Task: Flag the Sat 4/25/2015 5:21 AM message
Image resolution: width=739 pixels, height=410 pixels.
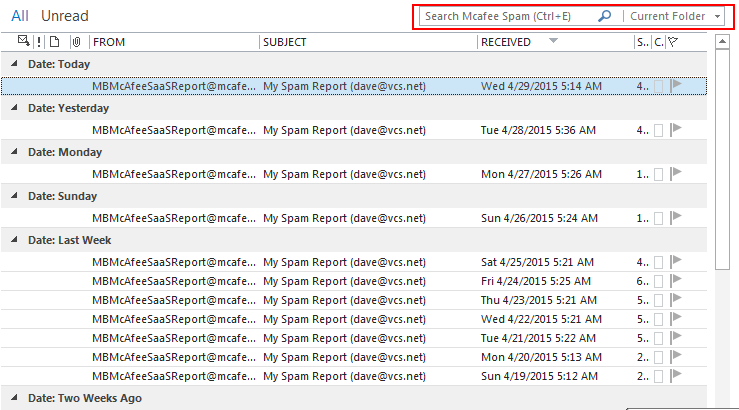Action: pos(676,261)
